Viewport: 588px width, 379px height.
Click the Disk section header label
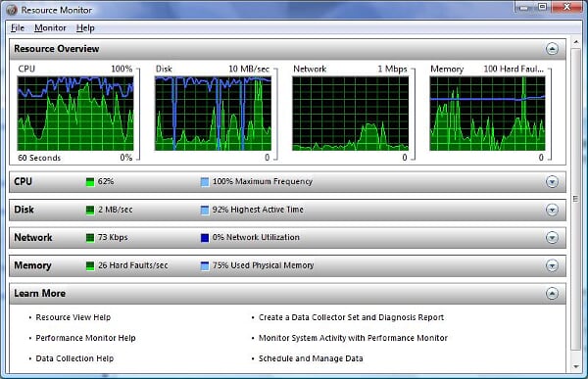24,210
